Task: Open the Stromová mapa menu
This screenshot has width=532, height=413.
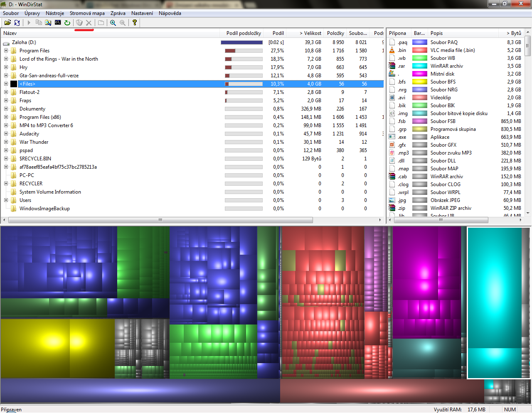Action: (87, 13)
